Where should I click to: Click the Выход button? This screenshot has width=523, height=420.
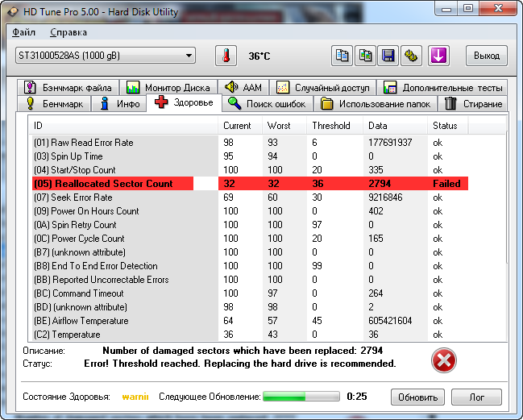click(486, 56)
